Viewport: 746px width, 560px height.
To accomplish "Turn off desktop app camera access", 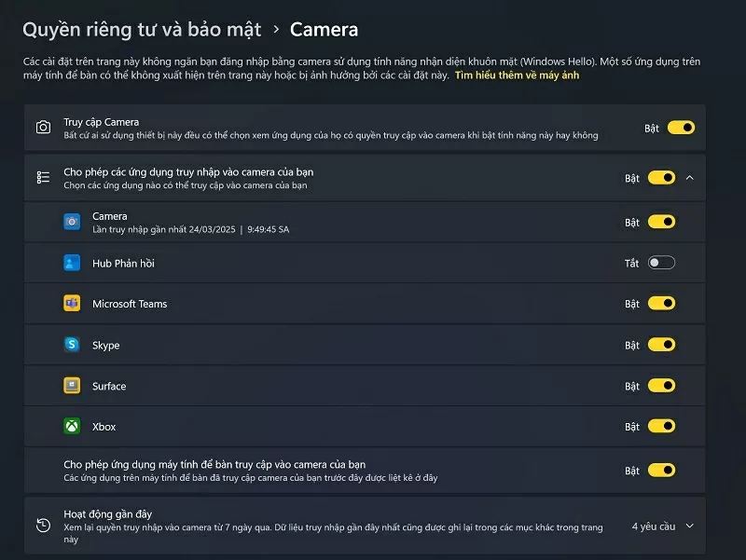I will (662, 468).
